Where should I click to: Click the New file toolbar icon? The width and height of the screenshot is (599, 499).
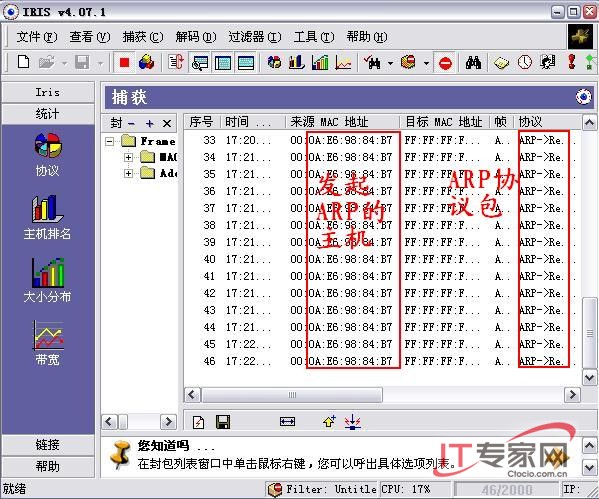23,62
